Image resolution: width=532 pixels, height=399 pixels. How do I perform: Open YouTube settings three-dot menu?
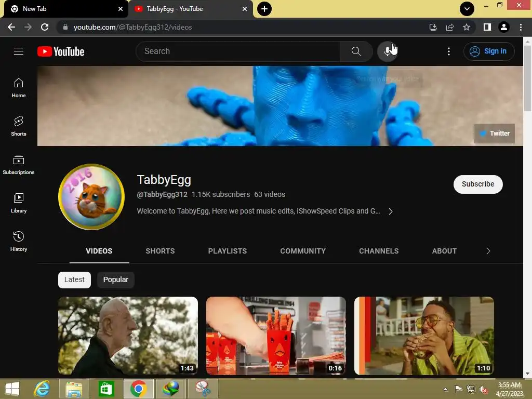[x=448, y=51]
